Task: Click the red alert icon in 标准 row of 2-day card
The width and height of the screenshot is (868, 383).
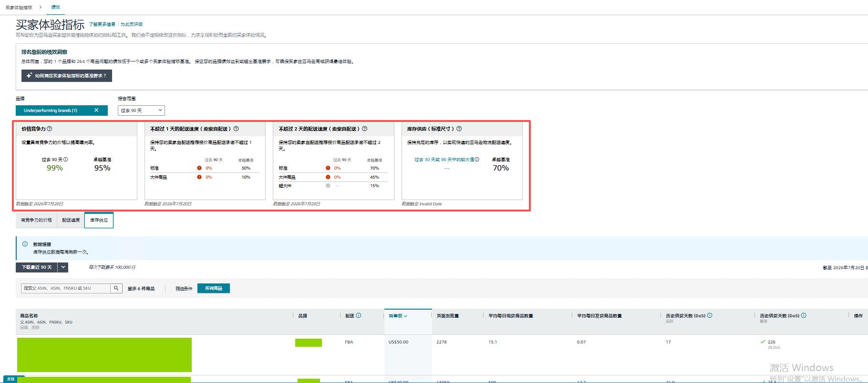Action: coord(328,168)
